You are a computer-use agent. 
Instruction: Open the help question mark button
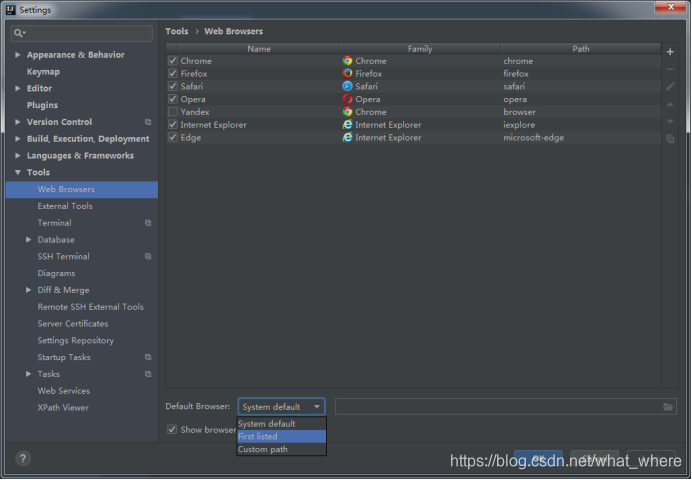(x=23, y=459)
